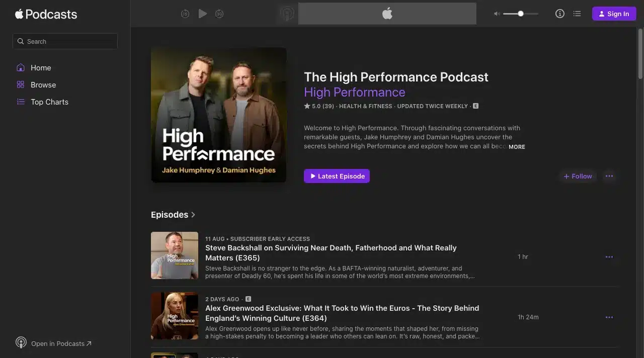This screenshot has width=644, height=358.
Task: Expand the Episodes list via its chevron
Action: point(193,215)
